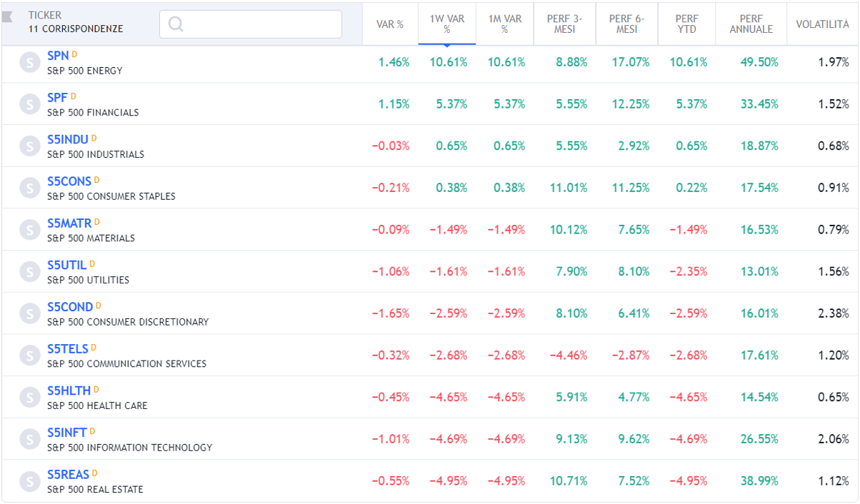The width and height of the screenshot is (860, 504).
Task: Sort by 1W VAR % column header
Action: (447, 24)
